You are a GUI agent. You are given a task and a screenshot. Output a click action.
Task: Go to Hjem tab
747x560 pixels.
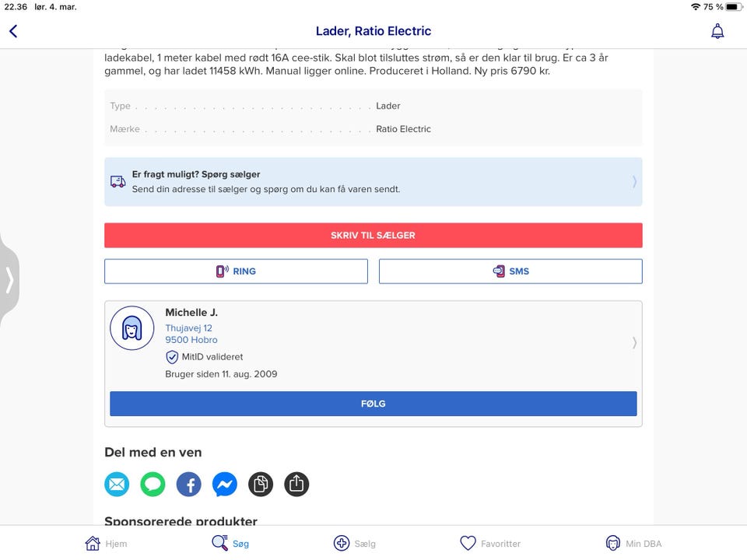tap(106, 543)
